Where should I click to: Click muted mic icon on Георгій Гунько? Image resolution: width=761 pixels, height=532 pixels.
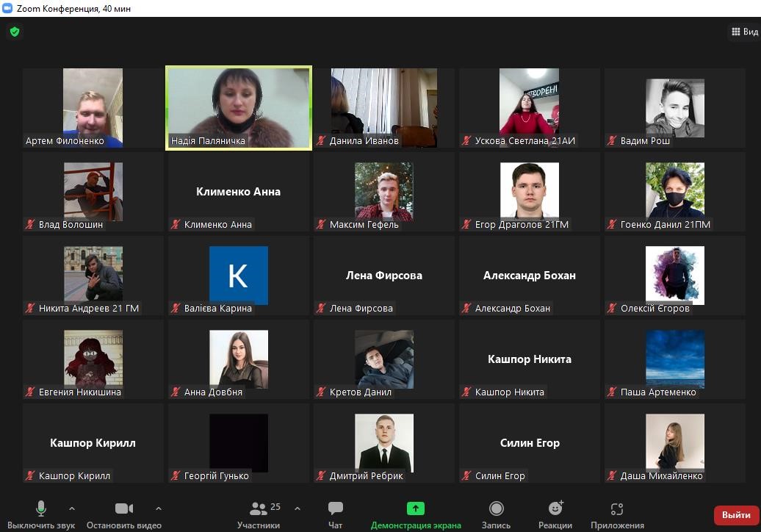(x=176, y=475)
